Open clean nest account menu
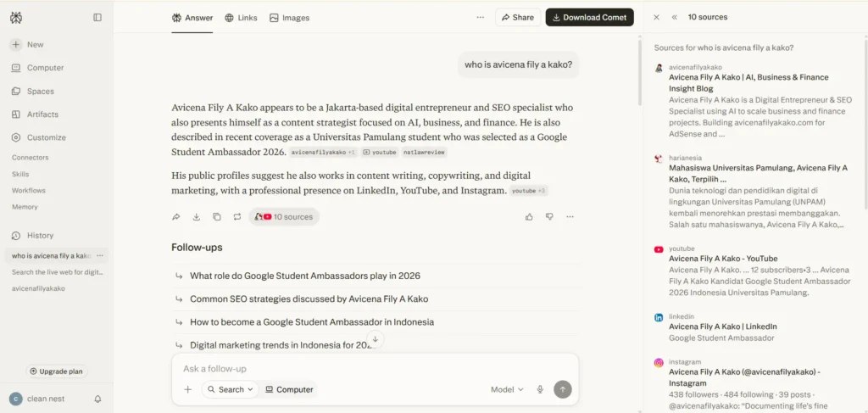 click(x=39, y=399)
